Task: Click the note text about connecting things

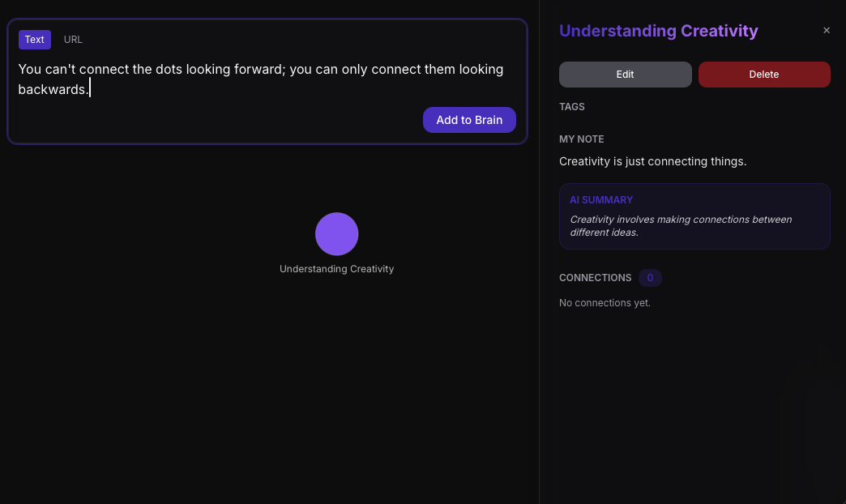Action: tap(652, 161)
